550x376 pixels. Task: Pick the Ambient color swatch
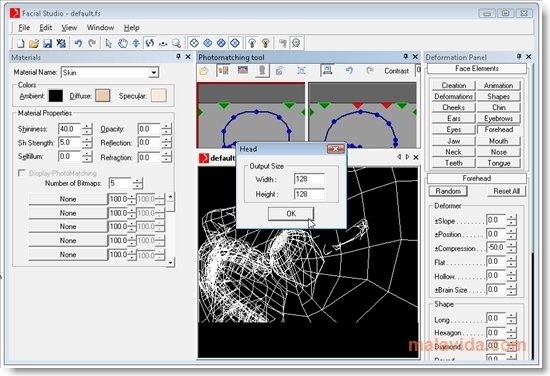click(55, 96)
